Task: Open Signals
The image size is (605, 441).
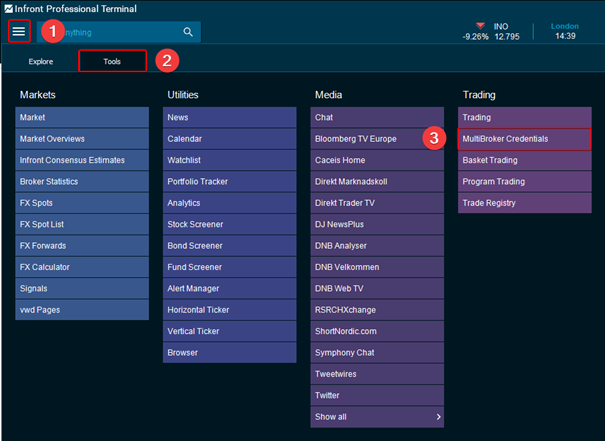Action: 82,289
